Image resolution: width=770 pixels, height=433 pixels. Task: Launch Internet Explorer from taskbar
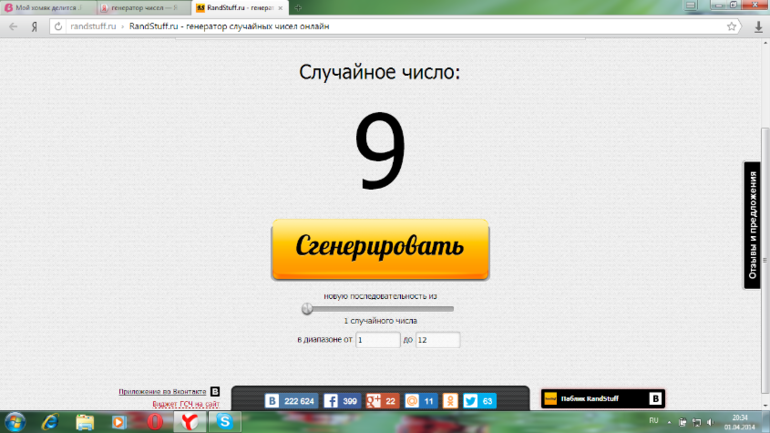(50, 422)
